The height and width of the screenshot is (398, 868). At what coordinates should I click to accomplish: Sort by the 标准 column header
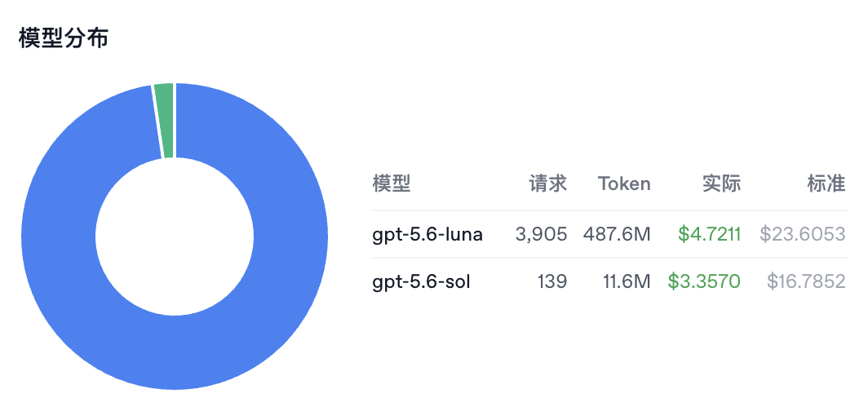826,184
